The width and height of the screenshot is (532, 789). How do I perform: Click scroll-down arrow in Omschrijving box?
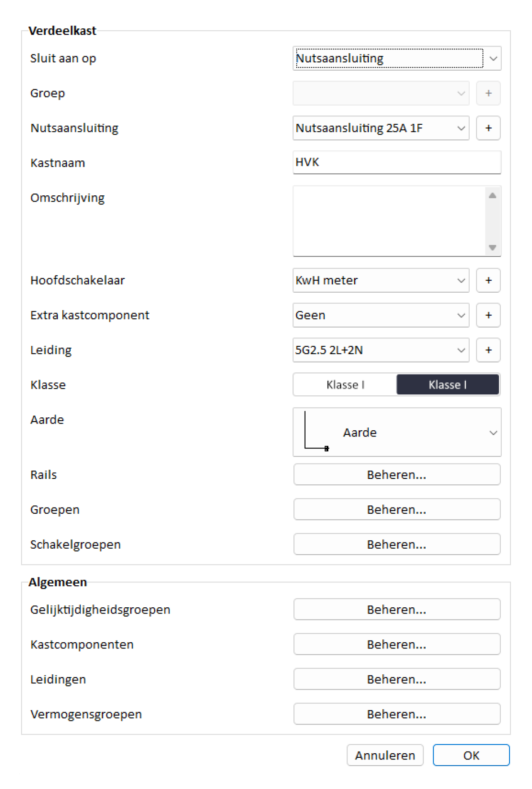click(x=493, y=247)
